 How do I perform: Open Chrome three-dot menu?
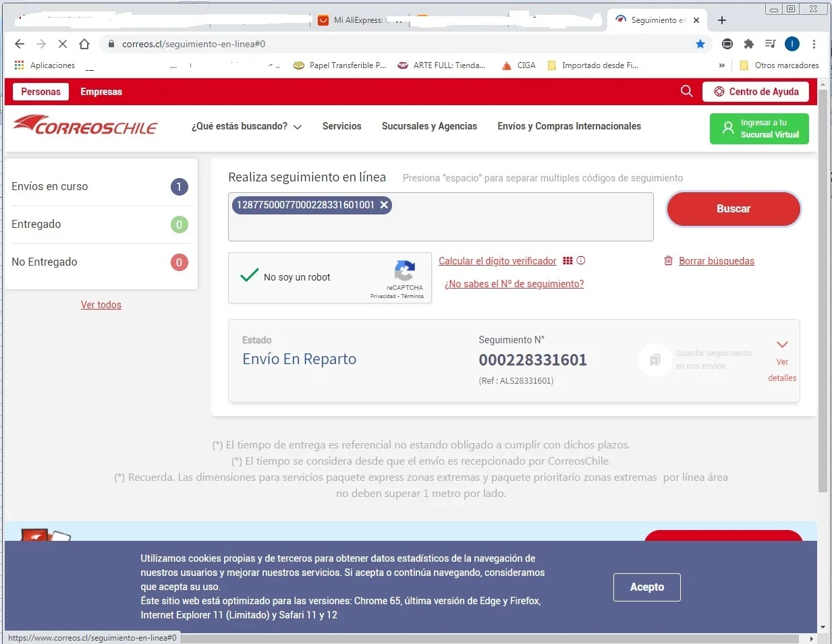[x=814, y=44]
